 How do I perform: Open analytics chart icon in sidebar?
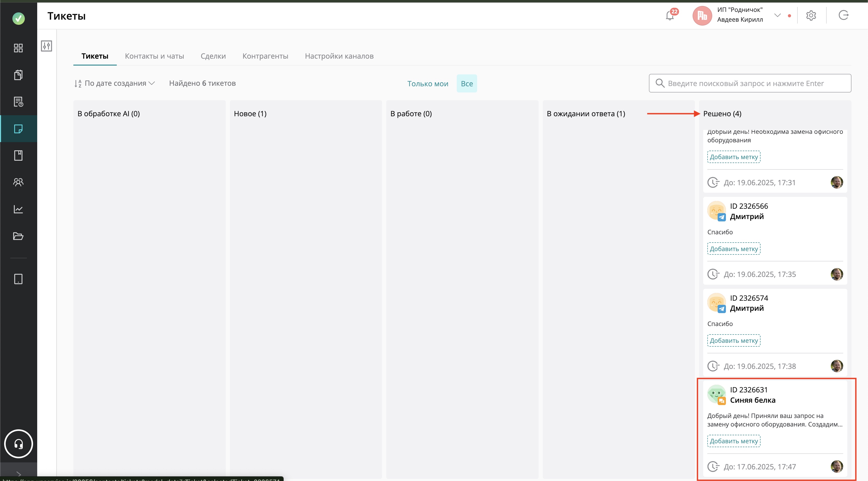pos(18,209)
